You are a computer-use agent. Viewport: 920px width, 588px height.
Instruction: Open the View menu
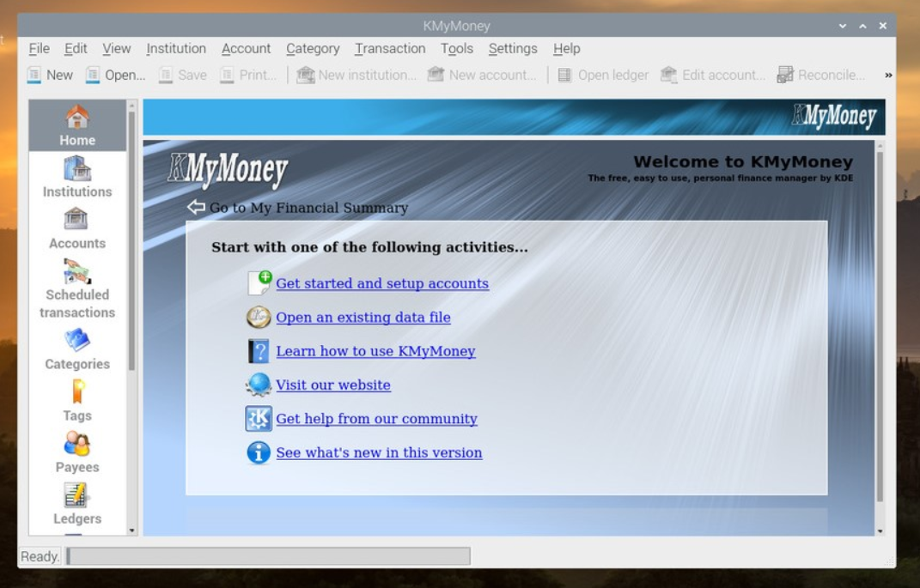coord(117,49)
